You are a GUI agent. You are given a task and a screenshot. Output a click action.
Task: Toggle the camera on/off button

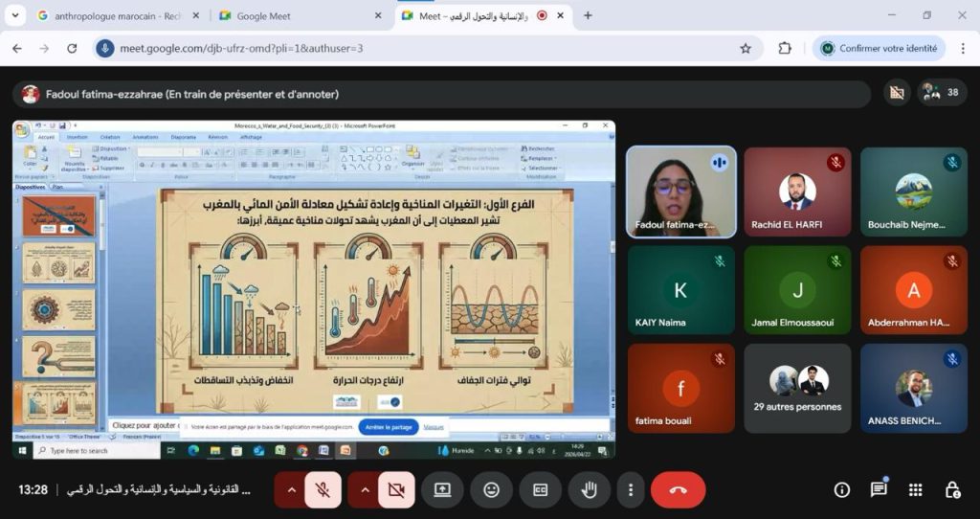pos(396,489)
